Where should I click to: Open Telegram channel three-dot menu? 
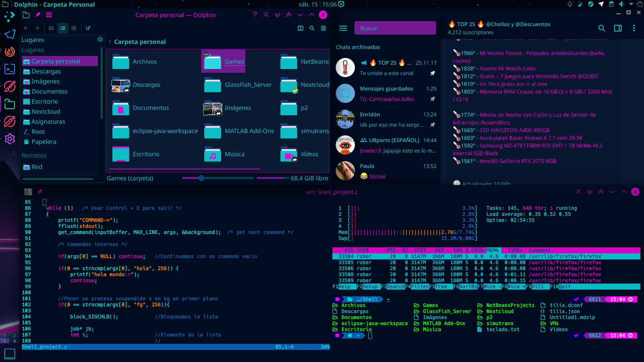point(634,28)
